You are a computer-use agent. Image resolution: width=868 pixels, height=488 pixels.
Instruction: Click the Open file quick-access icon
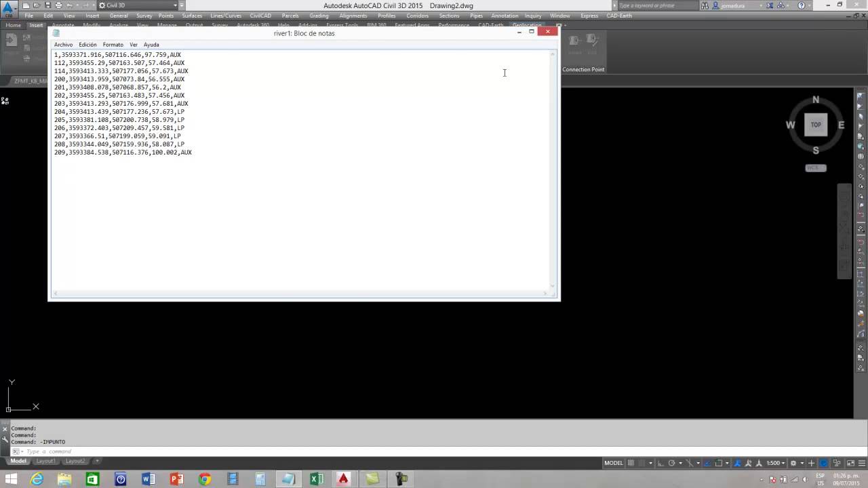[37, 5]
